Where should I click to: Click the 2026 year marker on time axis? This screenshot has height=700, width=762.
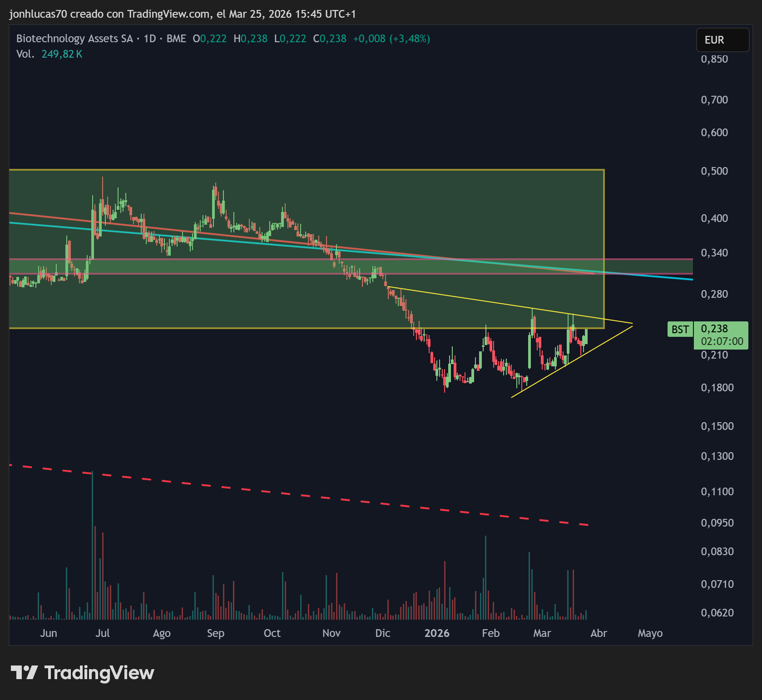(437, 633)
